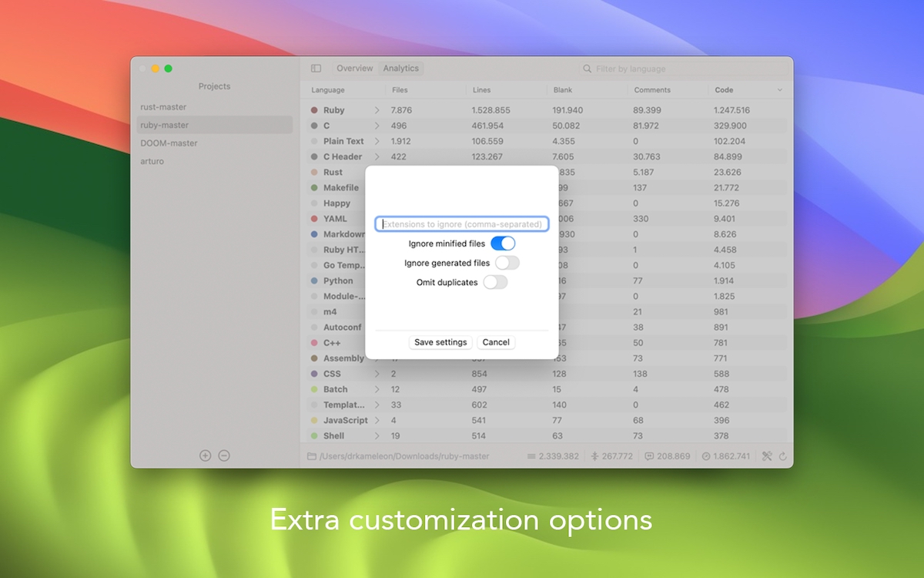Click the Rust language color dot

pos(314,173)
